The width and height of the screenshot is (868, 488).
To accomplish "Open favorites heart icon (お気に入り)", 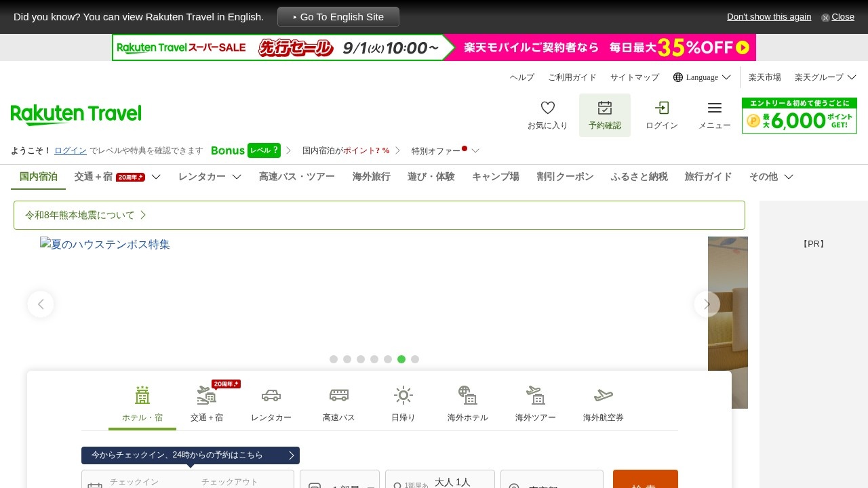I will pyautogui.click(x=548, y=108).
